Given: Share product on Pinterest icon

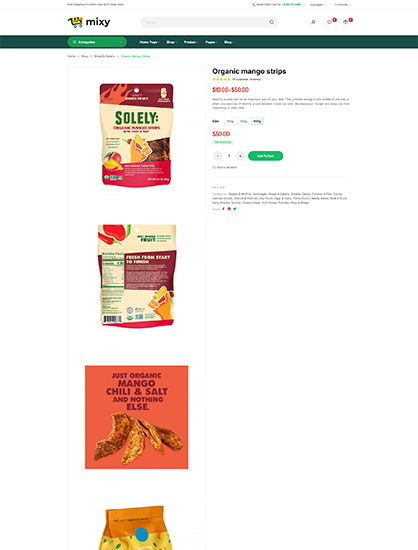Looking at the screenshot, I should (x=229, y=209).
